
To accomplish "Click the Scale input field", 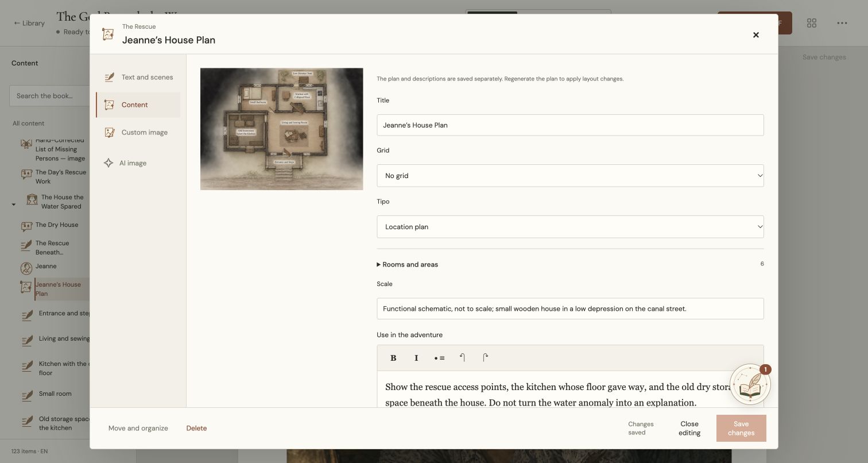I will click(570, 308).
